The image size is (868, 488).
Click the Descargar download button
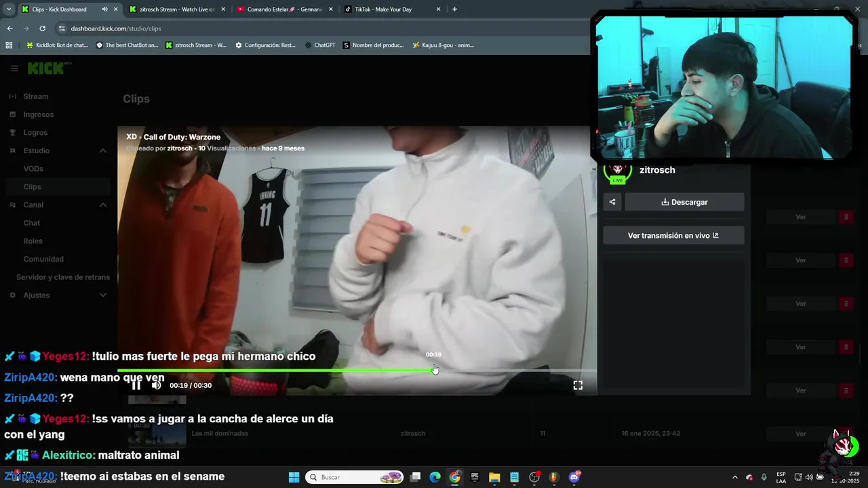(684, 202)
